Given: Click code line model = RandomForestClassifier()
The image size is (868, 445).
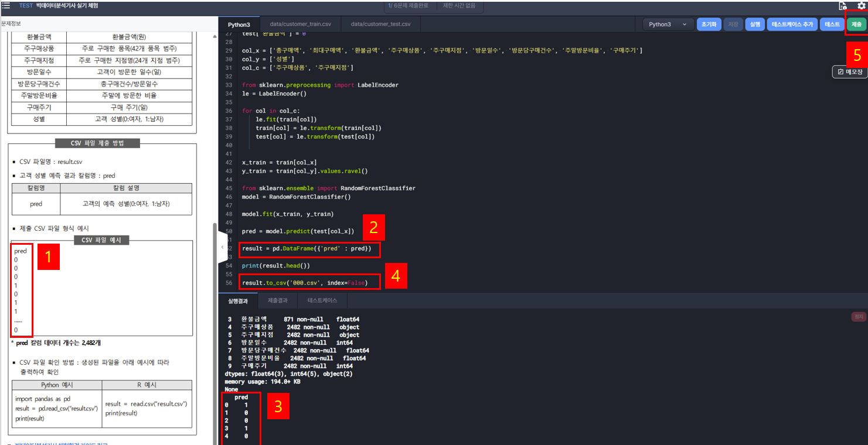Looking at the screenshot, I should pyautogui.click(x=296, y=197).
